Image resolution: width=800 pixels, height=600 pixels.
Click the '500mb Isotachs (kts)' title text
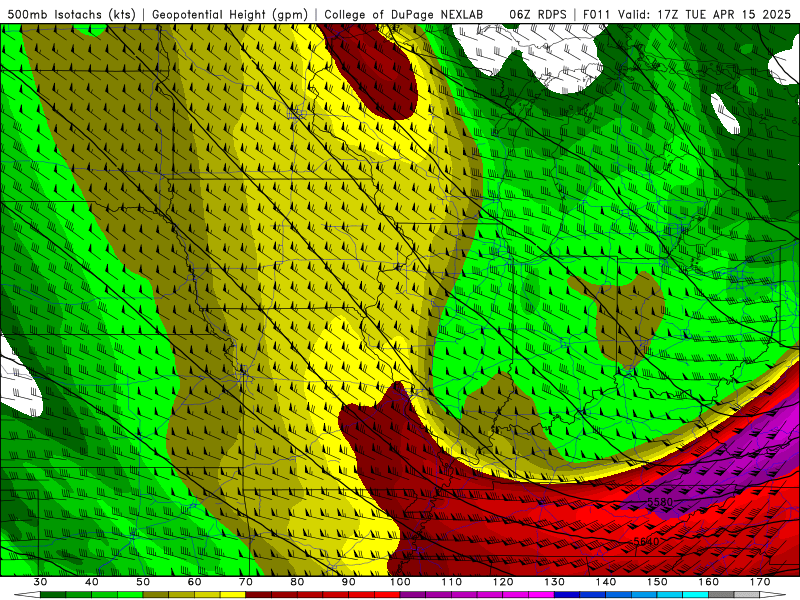71,14
